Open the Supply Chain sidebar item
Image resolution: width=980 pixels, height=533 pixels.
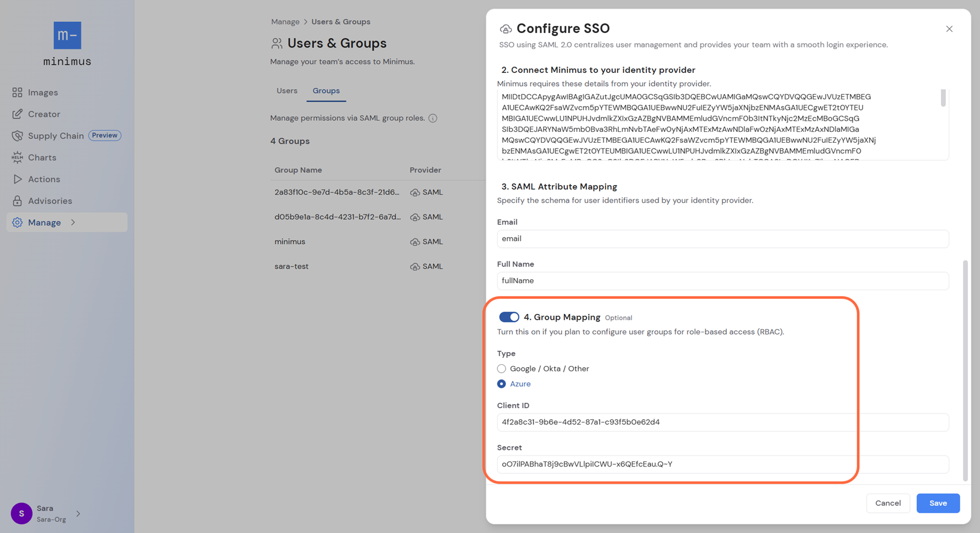pyautogui.click(x=67, y=136)
